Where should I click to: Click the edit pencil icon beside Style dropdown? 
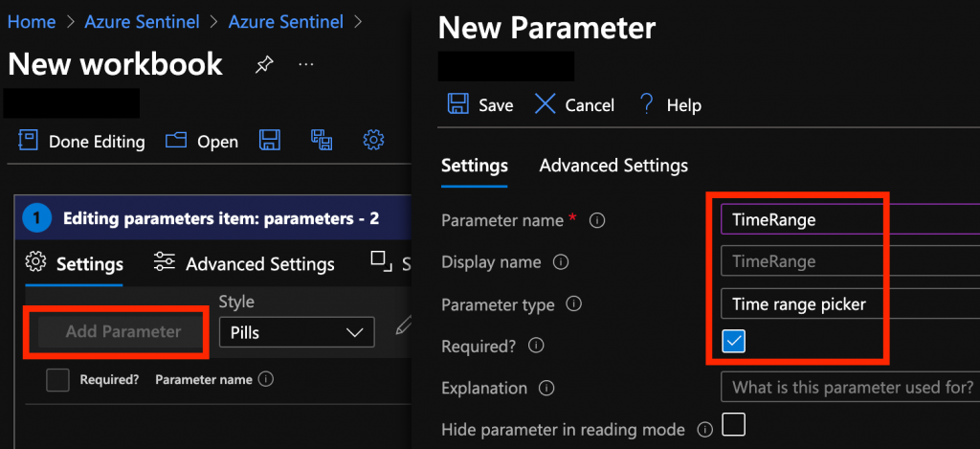[x=404, y=326]
